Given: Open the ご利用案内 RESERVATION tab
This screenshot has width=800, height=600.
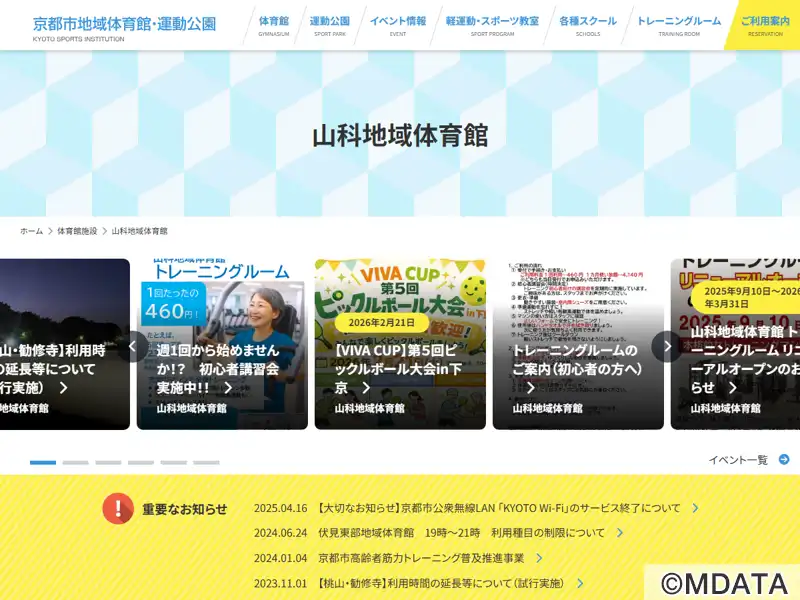Looking at the screenshot, I should pyautogui.click(x=765, y=26).
